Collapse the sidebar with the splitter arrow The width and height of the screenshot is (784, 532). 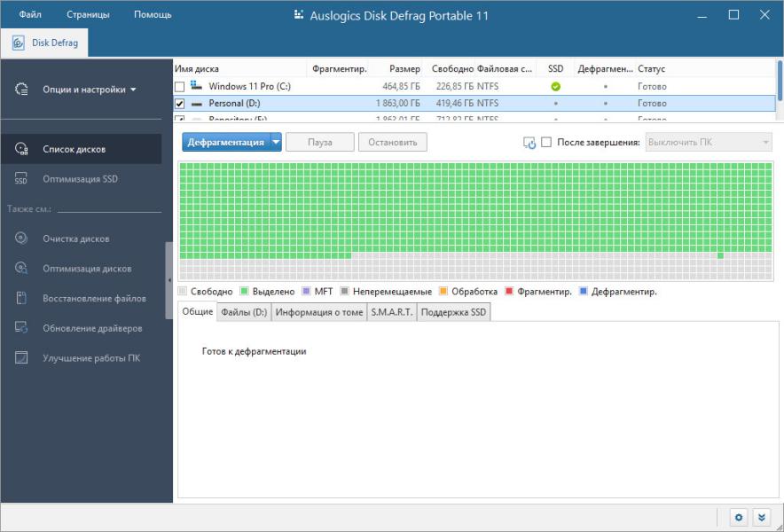point(169,280)
